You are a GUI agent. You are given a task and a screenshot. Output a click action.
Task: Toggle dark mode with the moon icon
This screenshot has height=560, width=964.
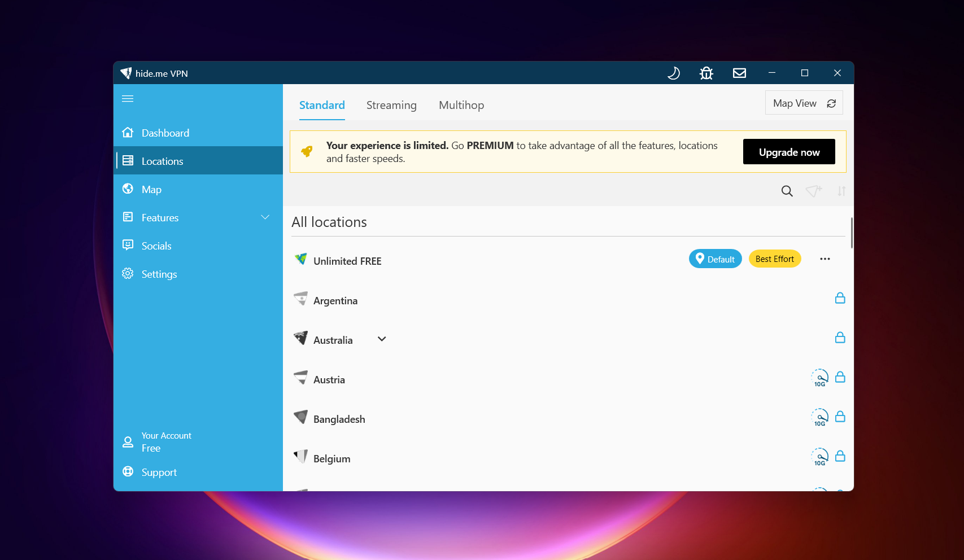click(674, 73)
